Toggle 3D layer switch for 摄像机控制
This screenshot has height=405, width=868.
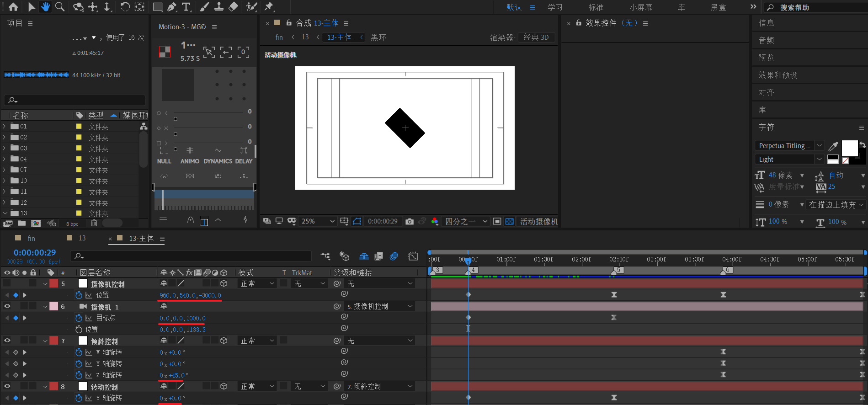click(x=224, y=284)
